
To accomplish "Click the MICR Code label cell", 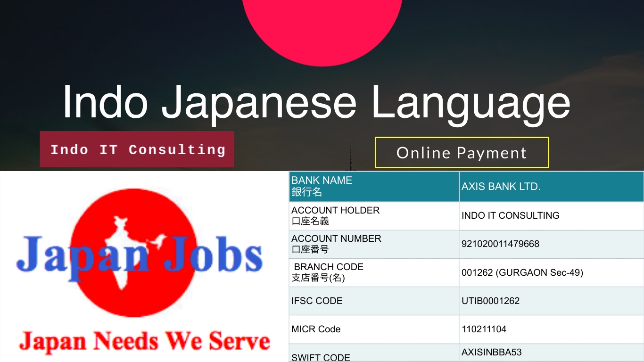I will point(374,329).
